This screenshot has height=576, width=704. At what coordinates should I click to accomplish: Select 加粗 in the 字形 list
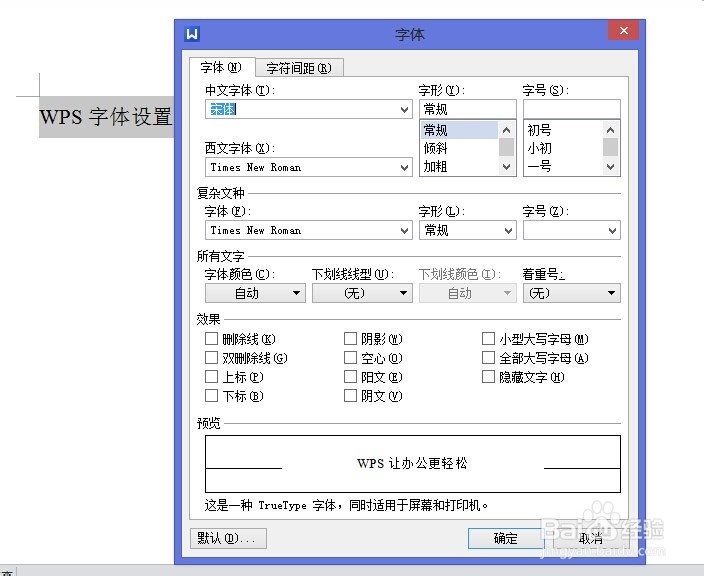pos(460,167)
